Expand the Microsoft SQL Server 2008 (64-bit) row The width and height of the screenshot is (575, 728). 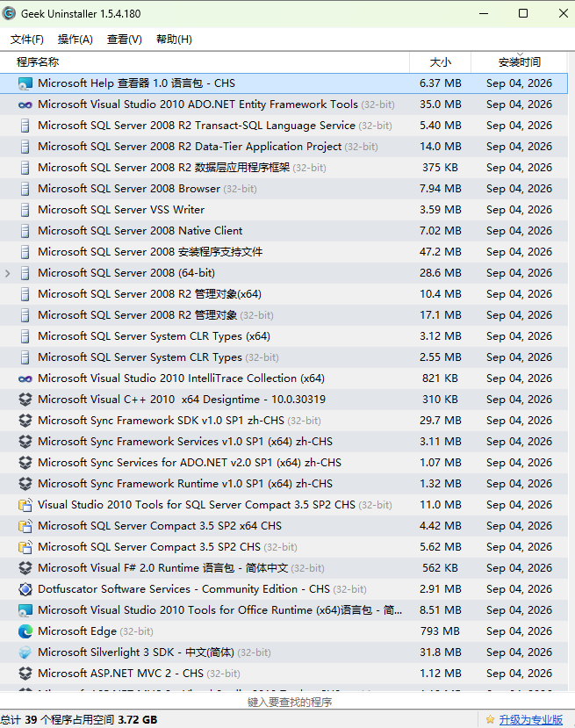[x=7, y=273]
